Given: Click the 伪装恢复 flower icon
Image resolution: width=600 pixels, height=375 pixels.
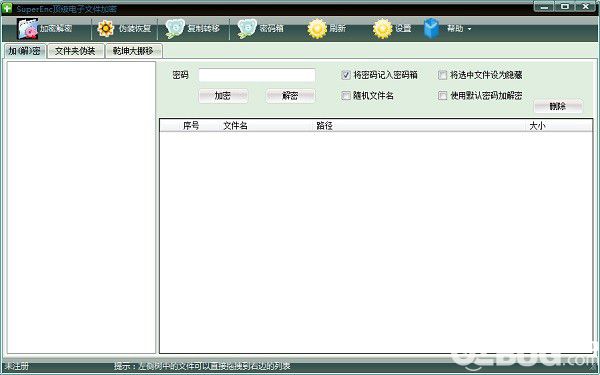Looking at the screenshot, I should click(105, 29).
